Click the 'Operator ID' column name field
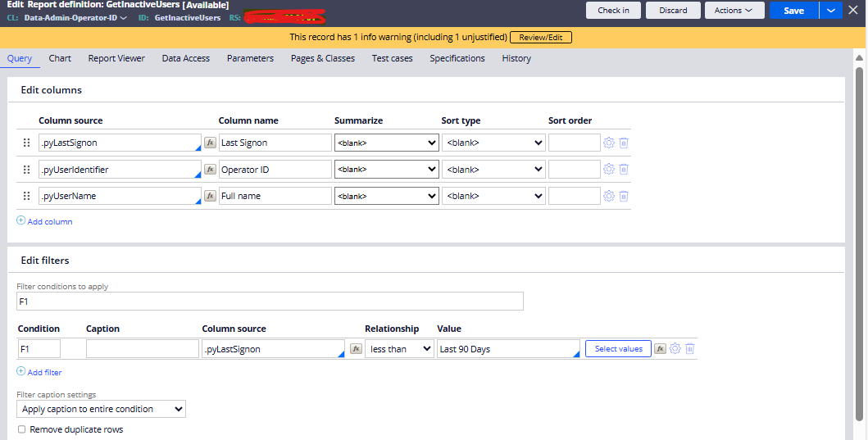868x440 pixels. point(275,170)
